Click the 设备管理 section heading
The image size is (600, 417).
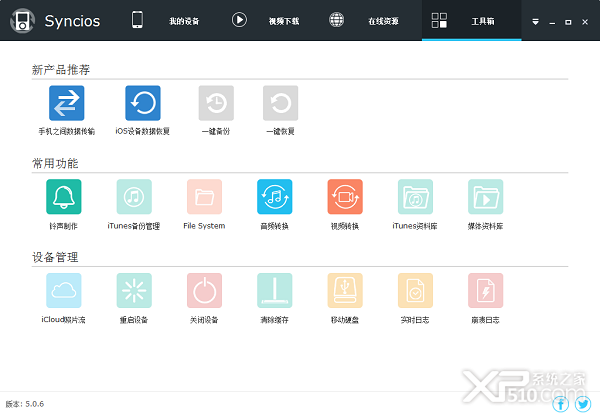point(55,257)
